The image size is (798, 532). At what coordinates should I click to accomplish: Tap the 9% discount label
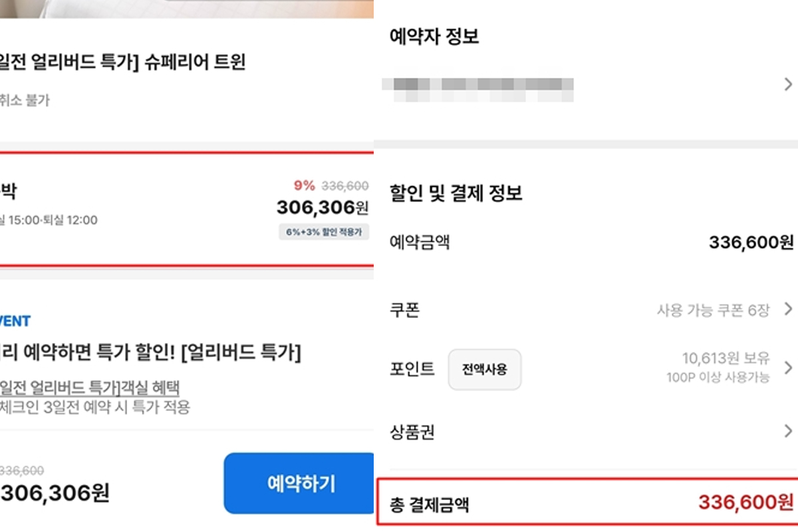click(304, 186)
